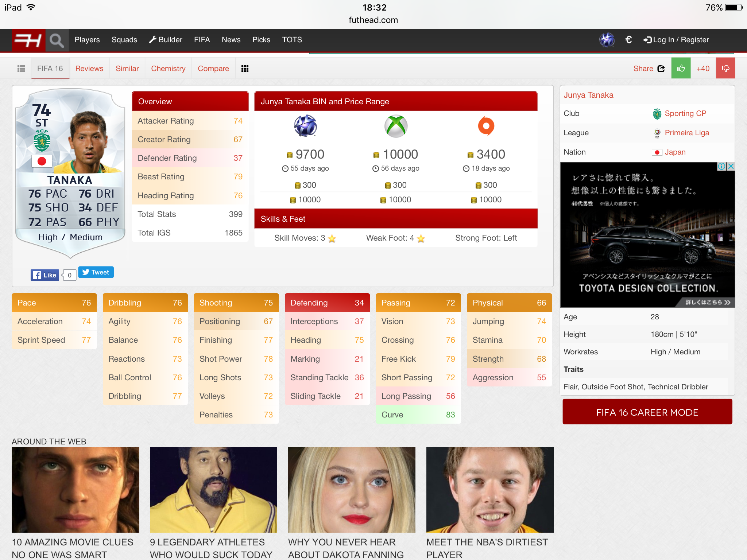This screenshot has width=747, height=560.
Task: Open the NBA's Dirtiest Player article thumbnail
Action: point(490,490)
